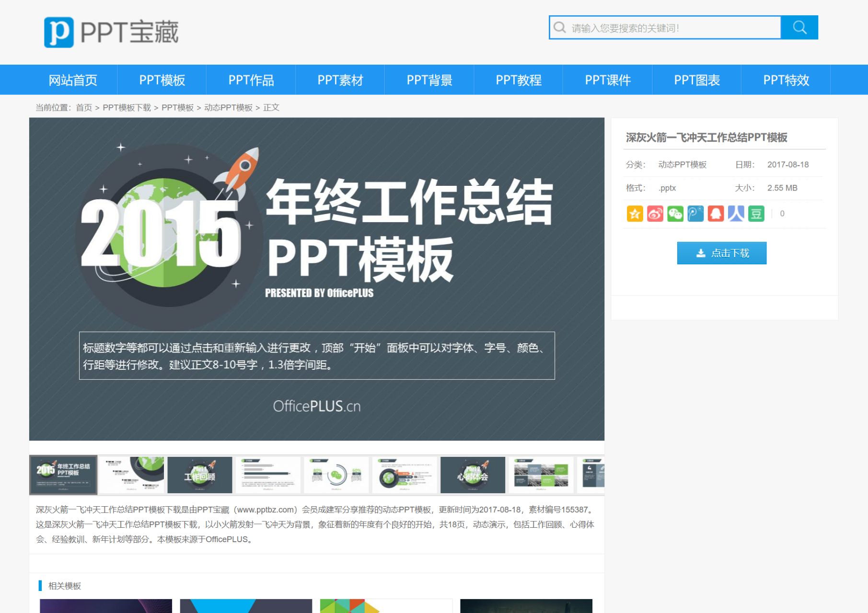Share to Renren
This screenshot has width=868, height=613.
coord(736,214)
